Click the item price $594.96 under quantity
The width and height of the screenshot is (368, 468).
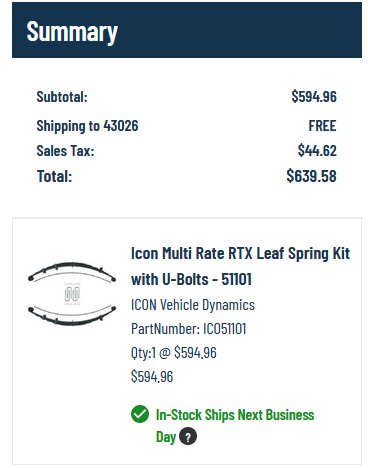tap(152, 376)
